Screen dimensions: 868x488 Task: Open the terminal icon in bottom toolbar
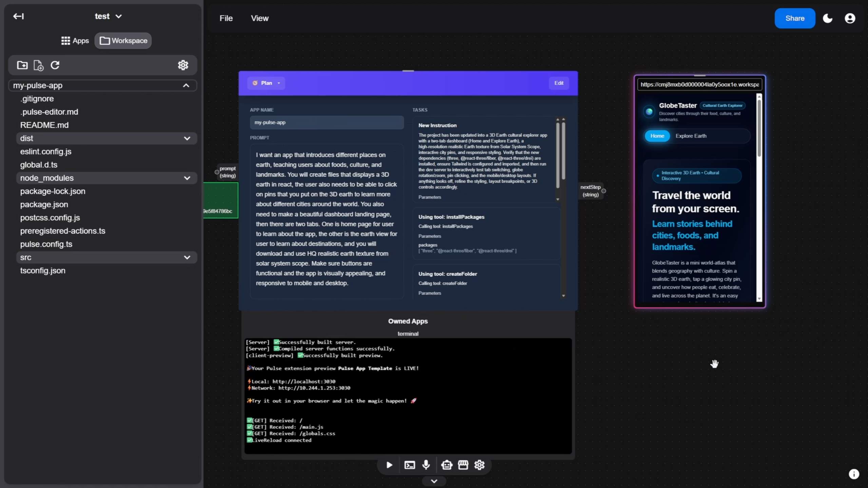(409, 465)
